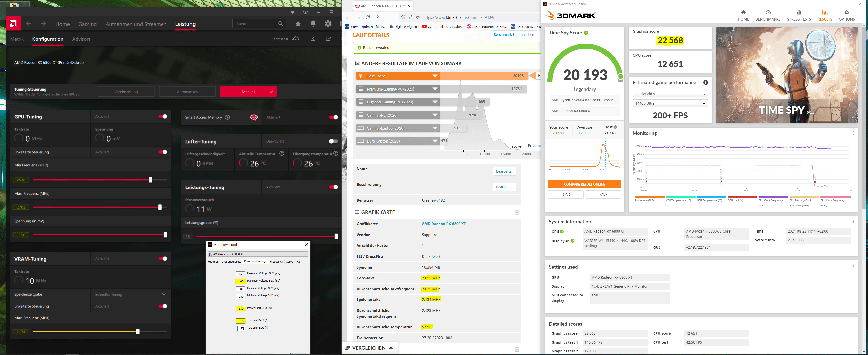
Task: Open notifications bell in Radeon Software
Action: click(313, 24)
